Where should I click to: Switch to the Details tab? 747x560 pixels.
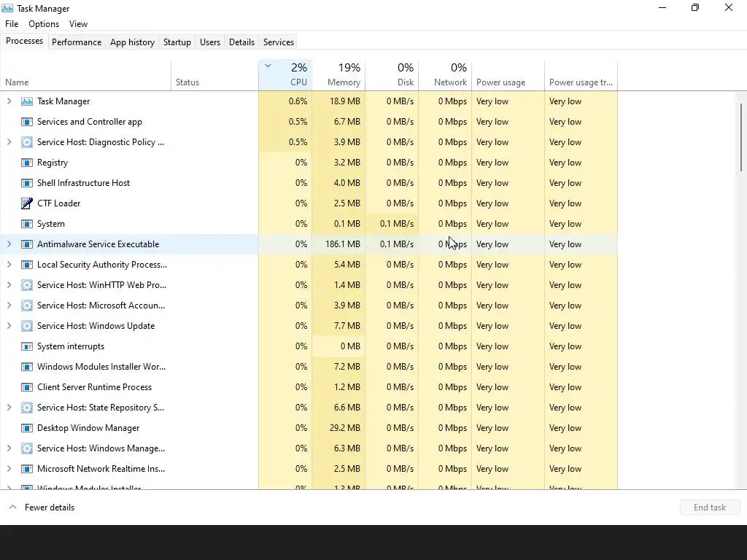[x=241, y=42]
